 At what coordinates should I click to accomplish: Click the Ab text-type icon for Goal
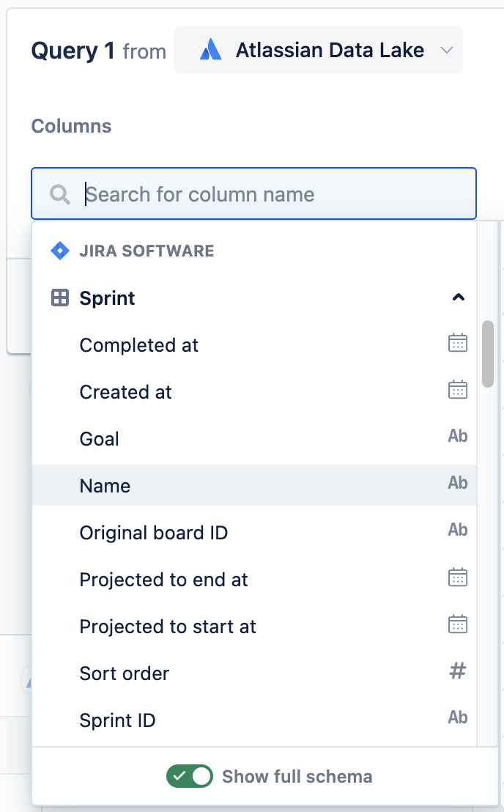457,436
